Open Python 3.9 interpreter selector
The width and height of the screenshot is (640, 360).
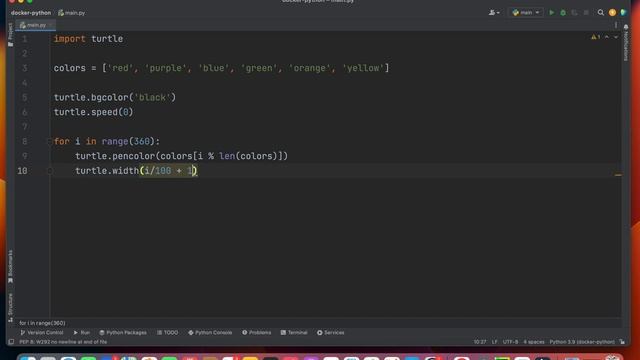[582, 342]
